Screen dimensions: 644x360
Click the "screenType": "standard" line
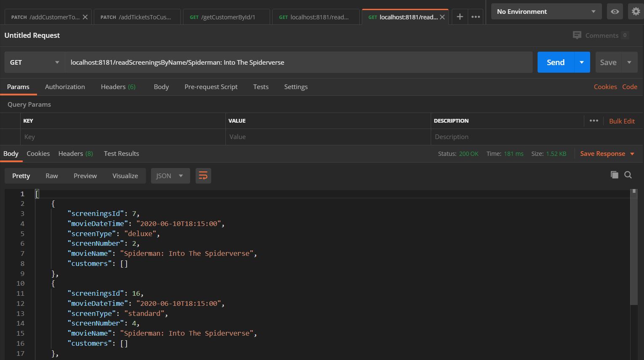click(118, 313)
